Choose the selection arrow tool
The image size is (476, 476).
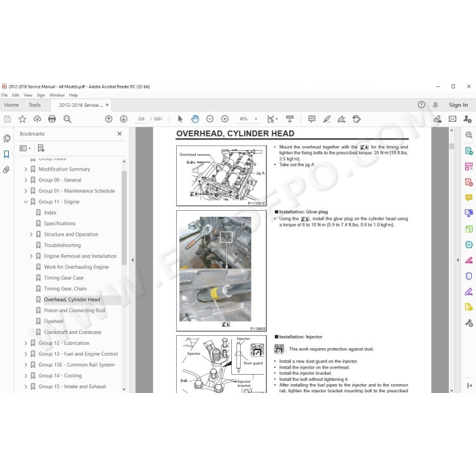click(x=180, y=119)
